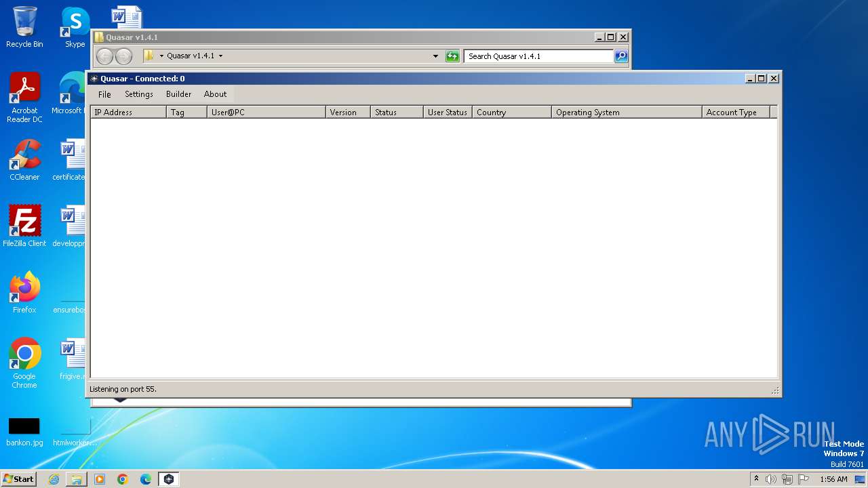Sort by Status column header
The height and width of the screenshot is (488, 868).
pyautogui.click(x=397, y=113)
